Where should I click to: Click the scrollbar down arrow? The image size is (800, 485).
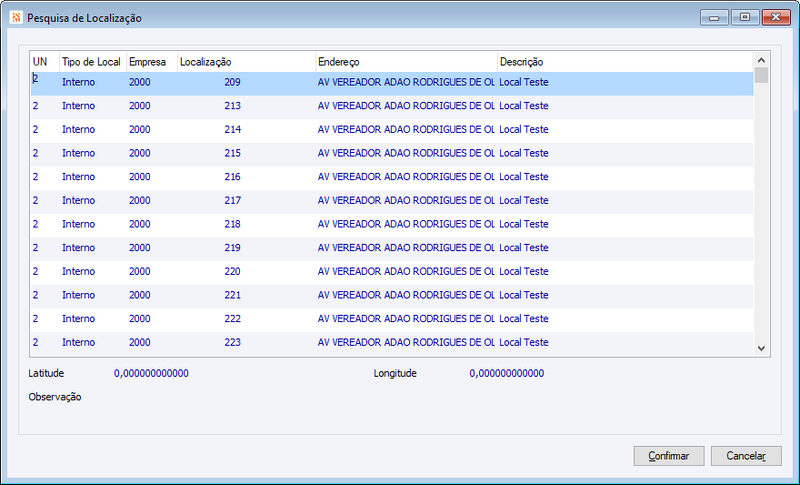761,348
